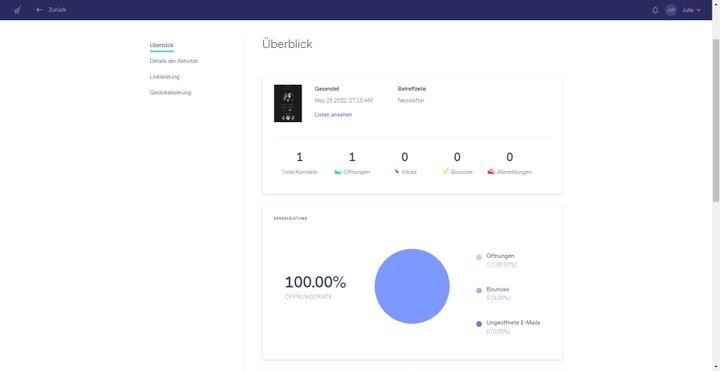Click the Ungeöffnete E-Mails legend dot
The height and width of the screenshot is (371, 720).
point(479,324)
